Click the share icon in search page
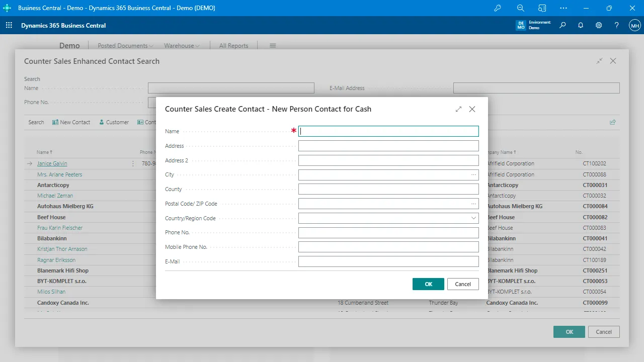The image size is (644, 362). [x=613, y=122]
